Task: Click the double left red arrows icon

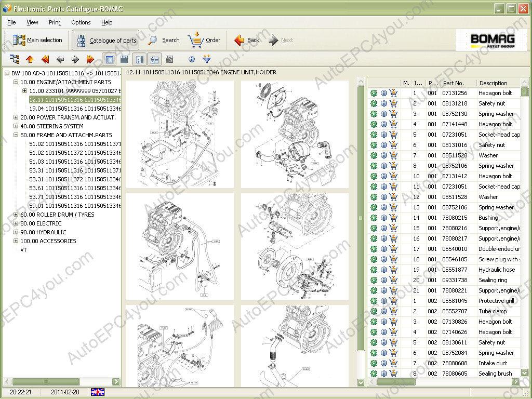Action: coord(45,59)
